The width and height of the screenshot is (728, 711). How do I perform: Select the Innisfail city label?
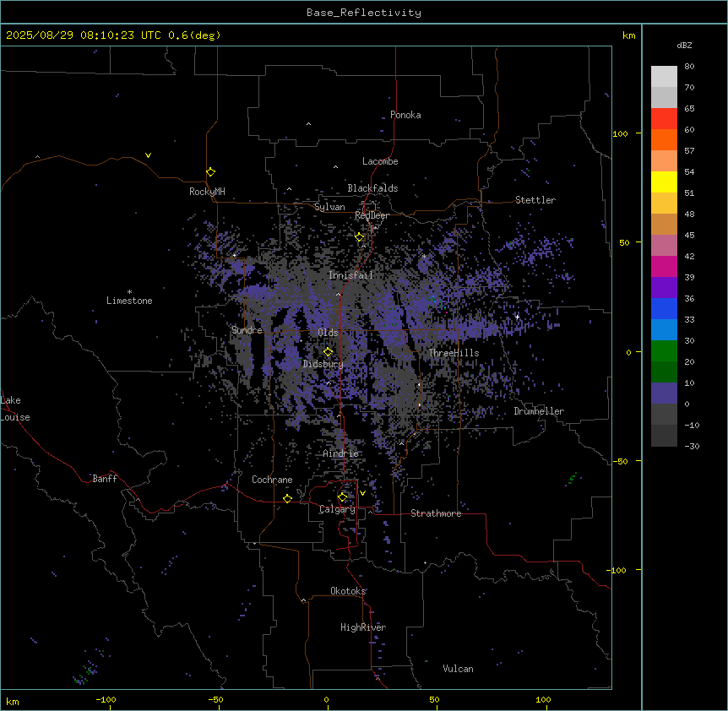click(350, 275)
